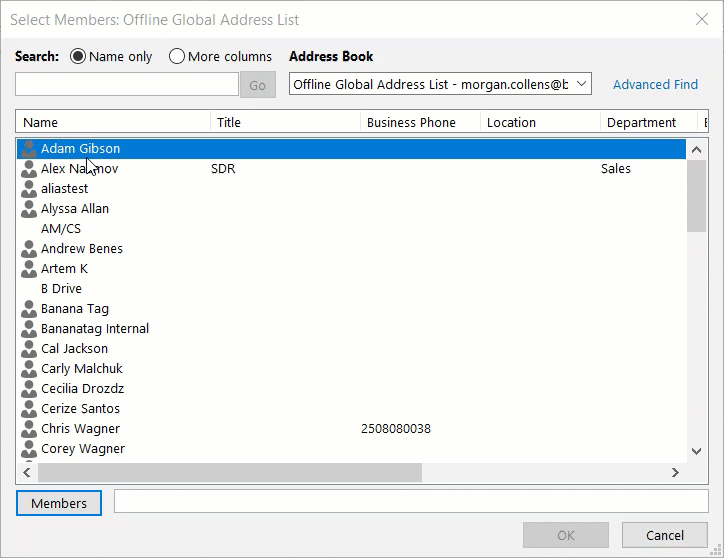Select the Banana Tag entry

pyautogui.click(x=351, y=309)
